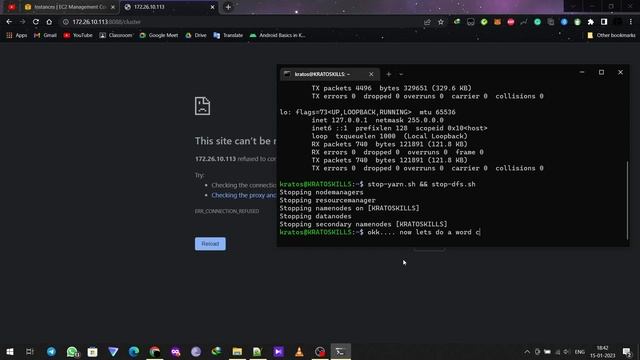Open File Explorer from taskbar
The height and width of the screenshot is (360, 640).
237,351
